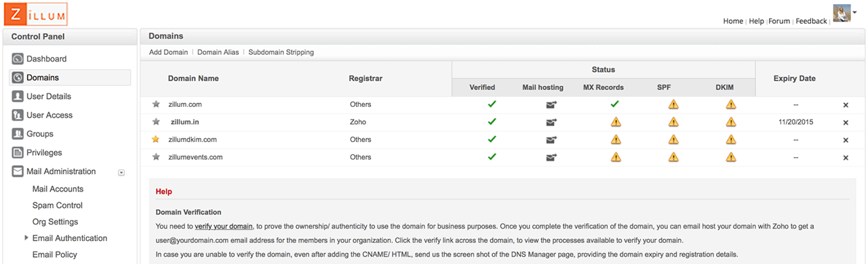Select User Access in the sidebar

coord(50,115)
